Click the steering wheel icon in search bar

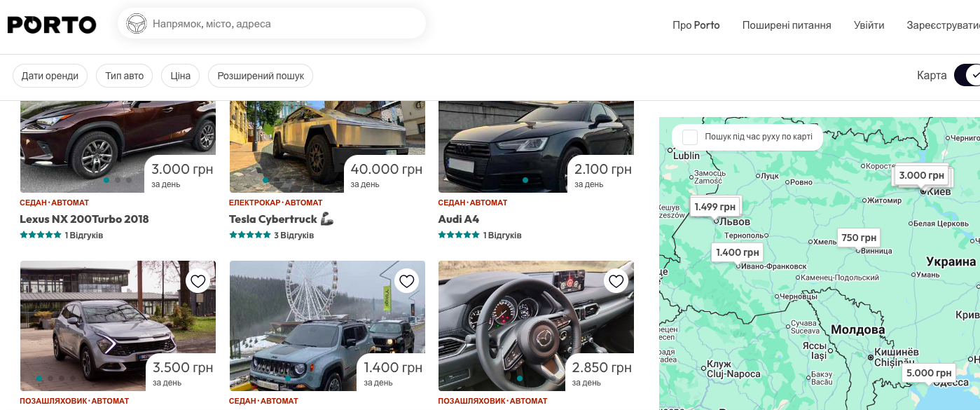pos(136,24)
